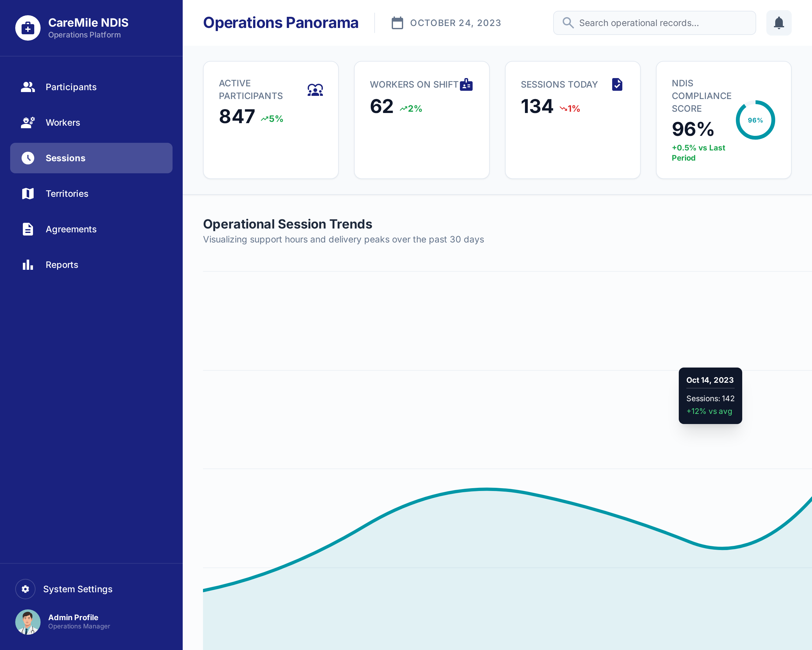Click the Admin Profile avatar

[28, 622]
